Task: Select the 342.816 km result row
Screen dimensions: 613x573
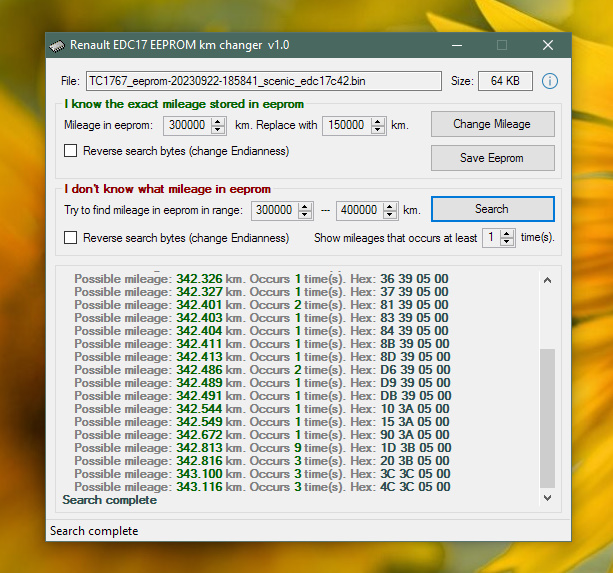Action: [262, 460]
